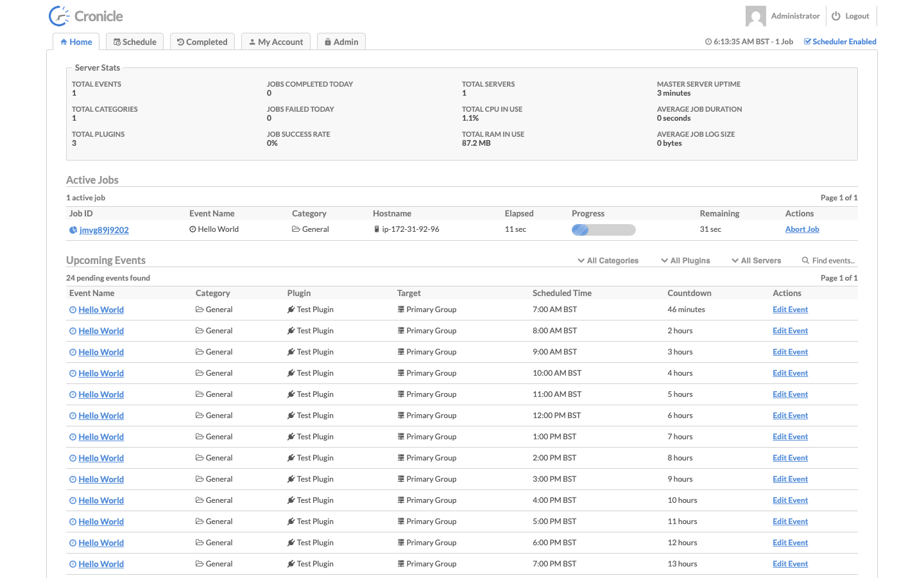Open the All Plugins filter dropdown
Image resolution: width=924 pixels, height=578 pixels.
click(685, 260)
